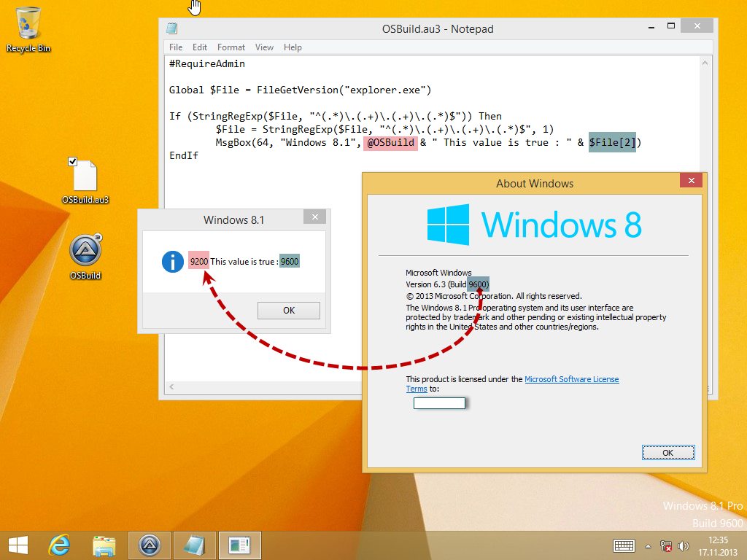Screen dimensions: 747x560
Task: Click the Notepad vertical scrollbar up arrow
Action: 705,63
